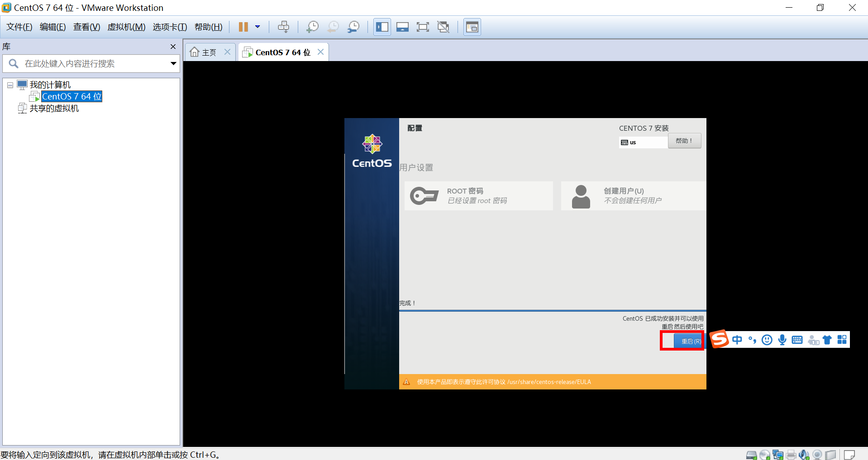This screenshot has height=460, width=868.
Task: Open the power options dropdown arrow next to pause
Action: (x=258, y=27)
